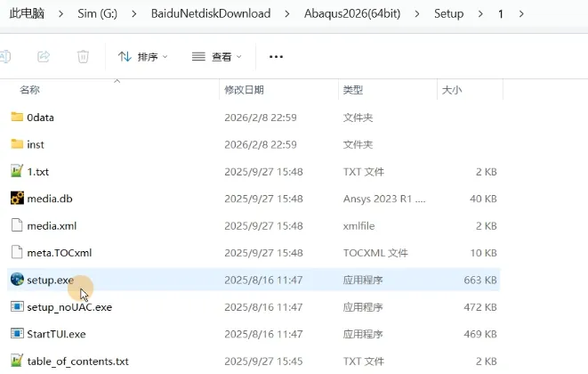This screenshot has width=588, height=374.
Task: Click the Rename toolbar icon
Action: (5, 57)
